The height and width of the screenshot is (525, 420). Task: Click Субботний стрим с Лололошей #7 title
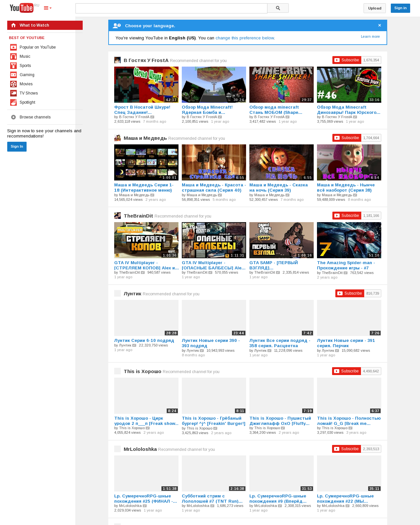click(212, 499)
